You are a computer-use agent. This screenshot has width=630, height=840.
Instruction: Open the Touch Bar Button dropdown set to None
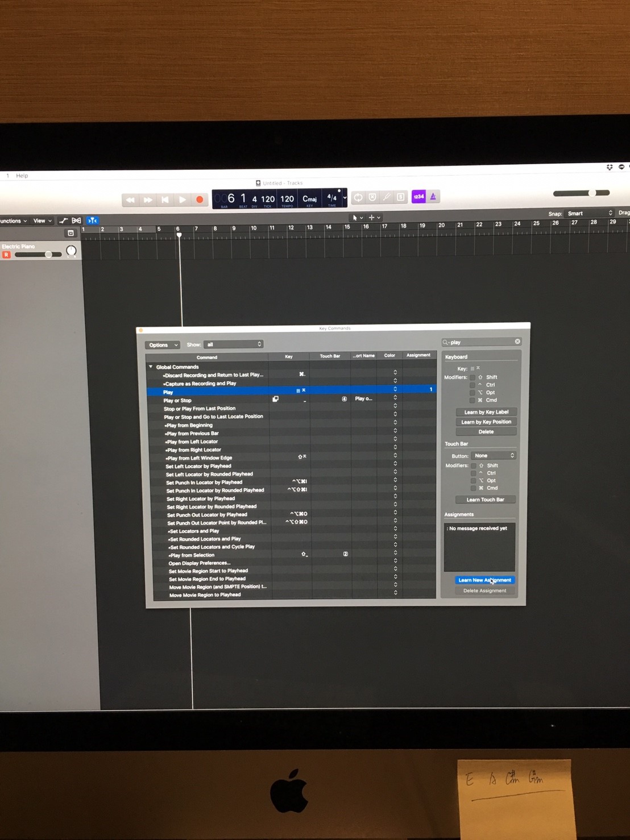point(494,456)
